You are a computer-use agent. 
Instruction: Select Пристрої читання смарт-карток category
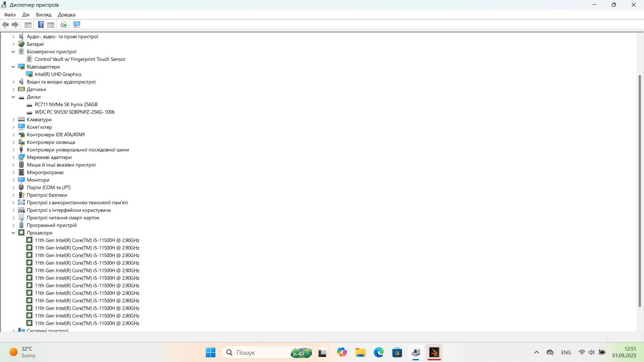click(x=63, y=218)
